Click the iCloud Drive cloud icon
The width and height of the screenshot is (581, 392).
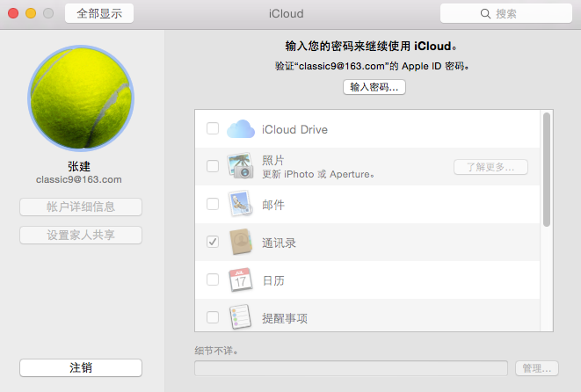point(241,129)
